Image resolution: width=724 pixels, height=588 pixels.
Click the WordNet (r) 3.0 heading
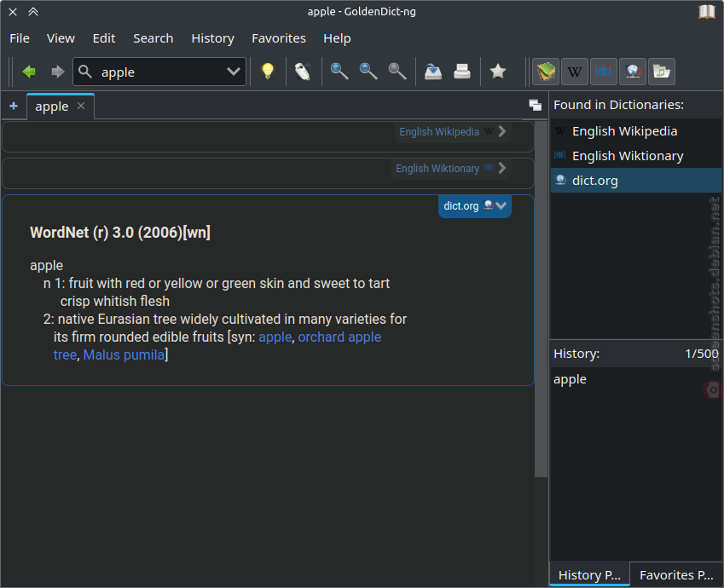point(120,232)
